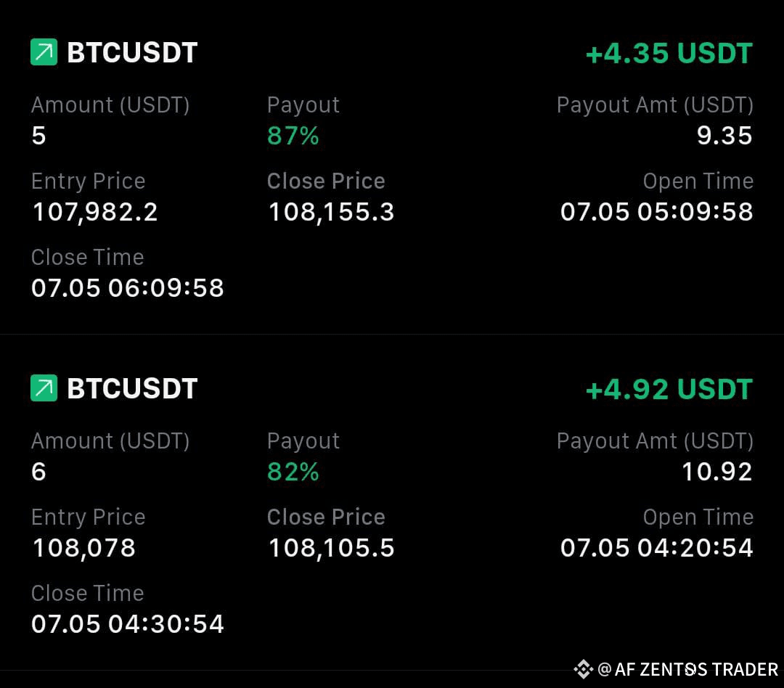Click entry price 107,982.2

tap(95, 212)
